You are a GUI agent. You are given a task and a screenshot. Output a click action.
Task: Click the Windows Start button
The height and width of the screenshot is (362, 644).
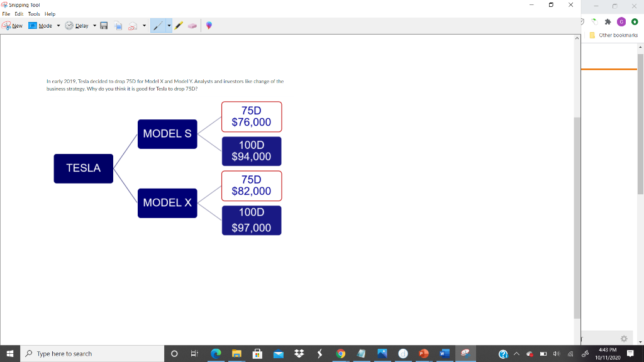pyautogui.click(x=10, y=353)
